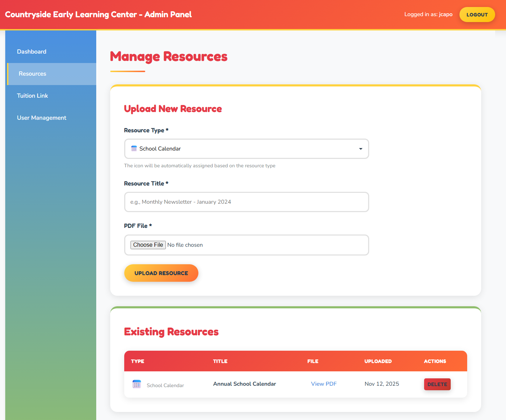Open the Resource Type dropdown
Screen dimensions: 506x420
246,149
